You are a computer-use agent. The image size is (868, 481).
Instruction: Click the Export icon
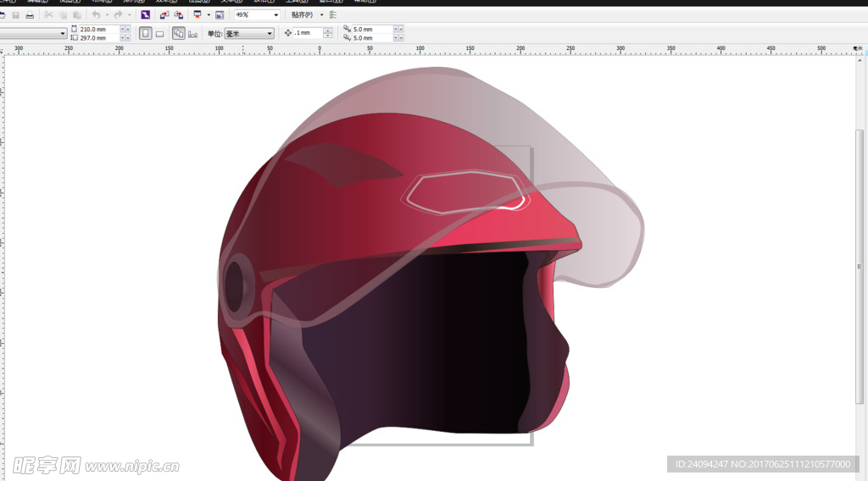click(179, 15)
